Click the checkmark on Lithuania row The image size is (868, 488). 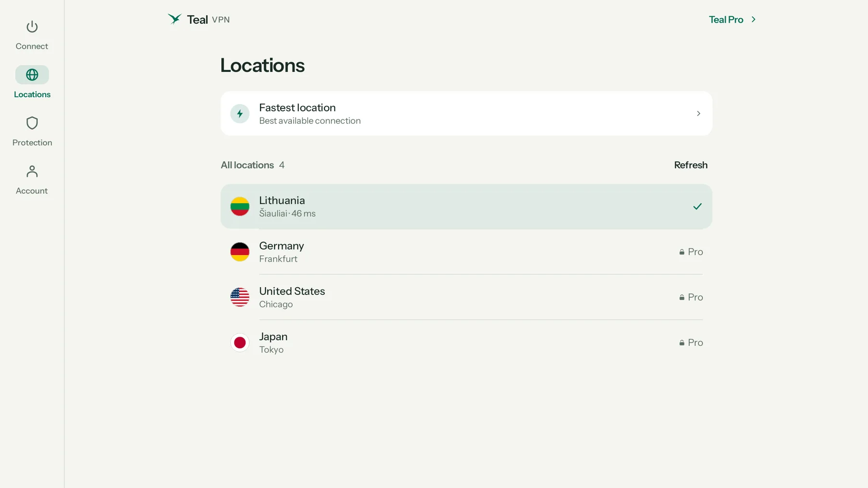pos(697,207)
